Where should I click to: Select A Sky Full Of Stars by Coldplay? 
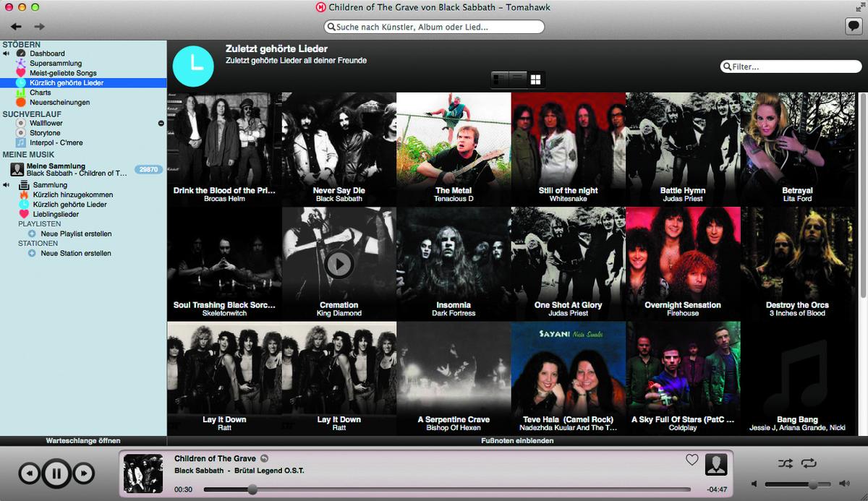click(683, 378)
